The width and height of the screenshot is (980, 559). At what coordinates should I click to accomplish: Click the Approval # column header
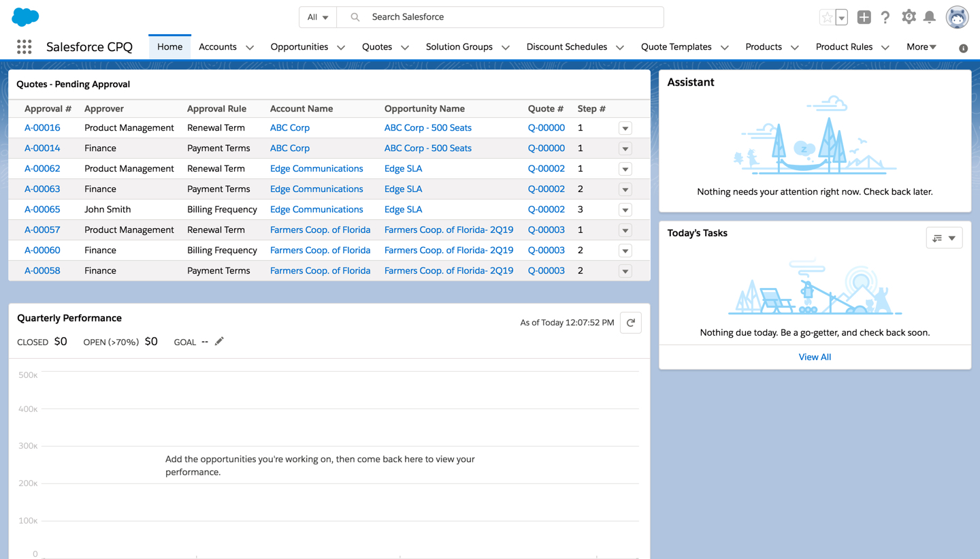click(48, 109)
